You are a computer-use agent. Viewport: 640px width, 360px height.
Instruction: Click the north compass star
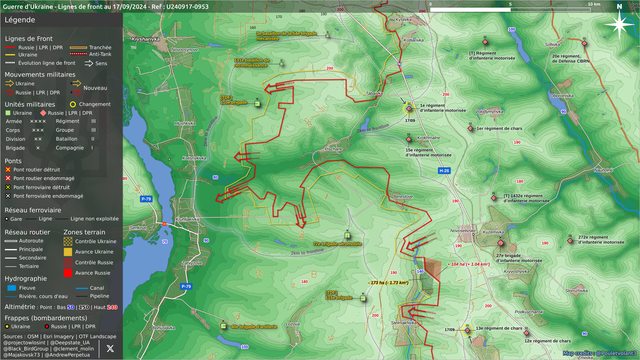pos(619,24)
